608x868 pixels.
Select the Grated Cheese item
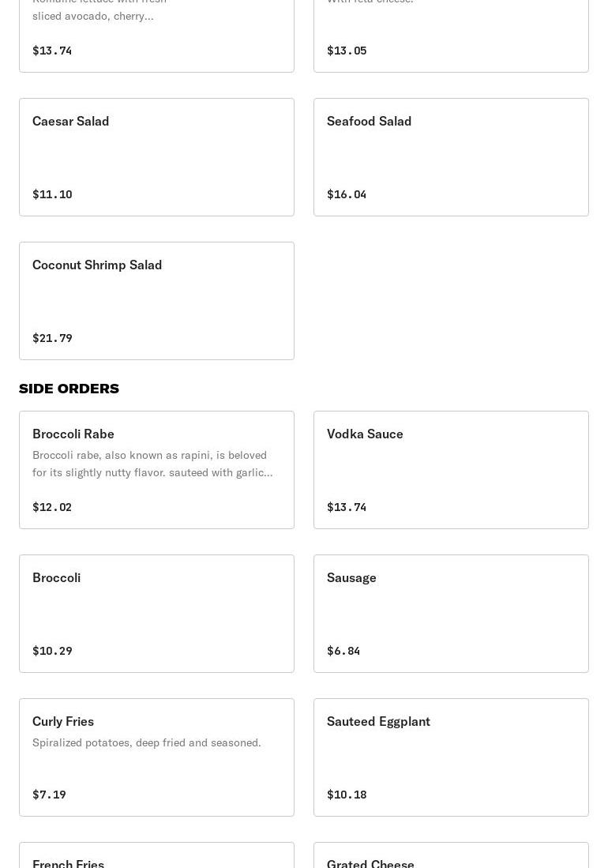click(451, 857)
